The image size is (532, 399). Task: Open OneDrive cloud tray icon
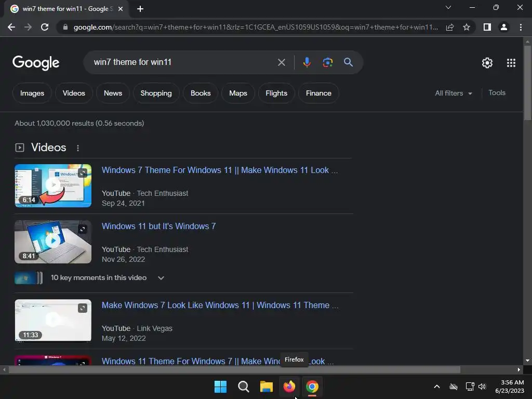pyautogui.click(x=454, y=387)
